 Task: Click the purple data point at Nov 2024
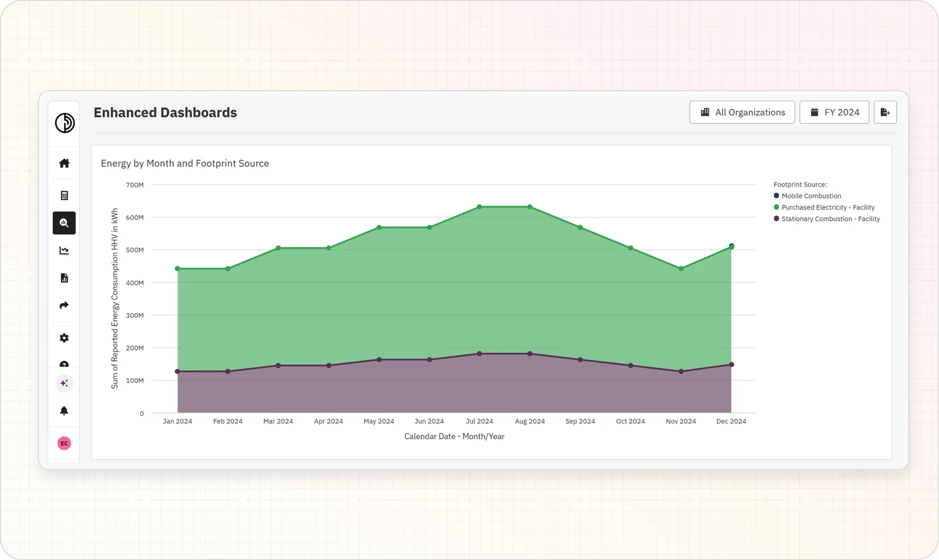click(681, 371)
